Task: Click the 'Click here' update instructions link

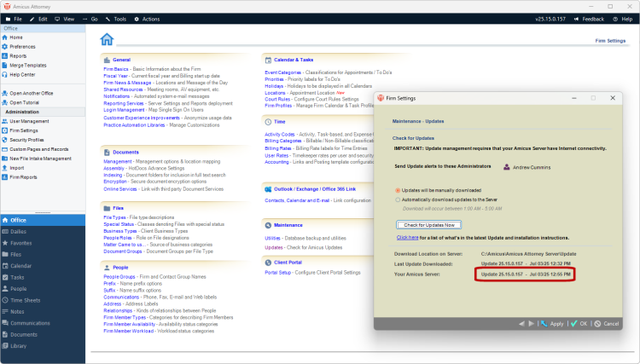Action: 407,238
